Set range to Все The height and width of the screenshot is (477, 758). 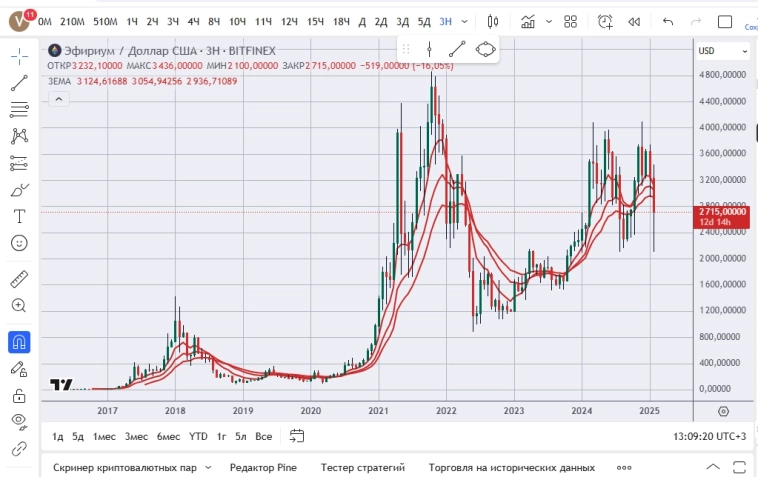(x=263, y=436)
